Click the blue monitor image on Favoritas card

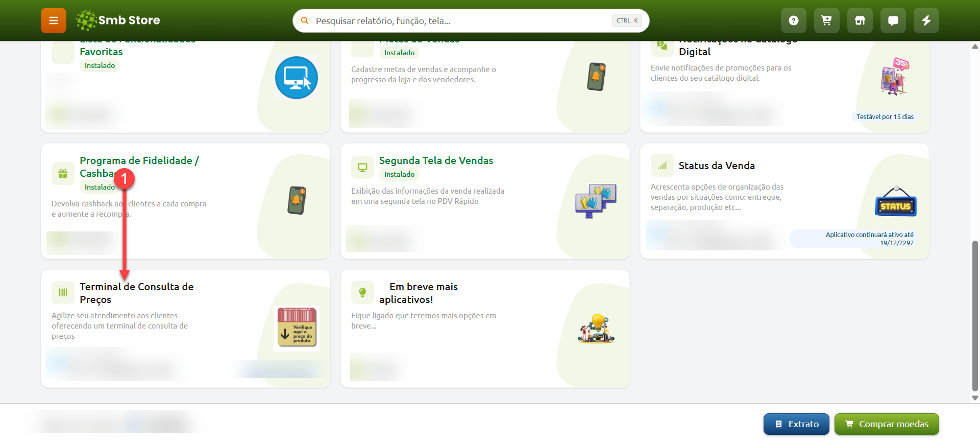click(x=297, y=78)
